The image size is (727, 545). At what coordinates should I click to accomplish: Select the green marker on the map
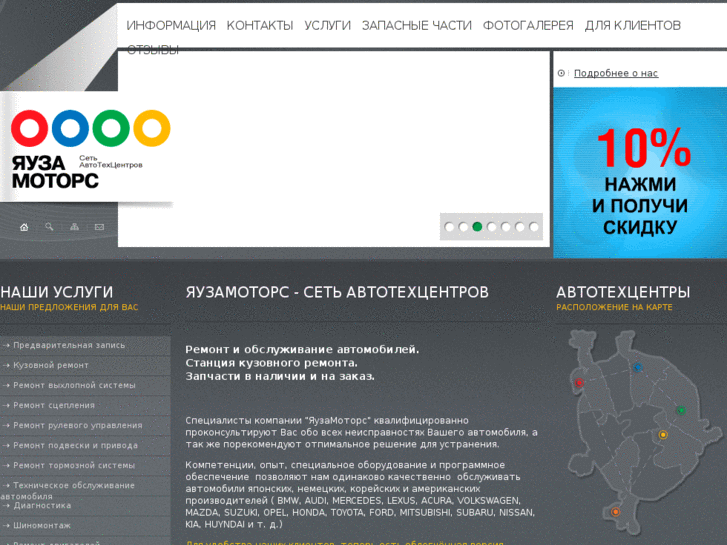681,410
